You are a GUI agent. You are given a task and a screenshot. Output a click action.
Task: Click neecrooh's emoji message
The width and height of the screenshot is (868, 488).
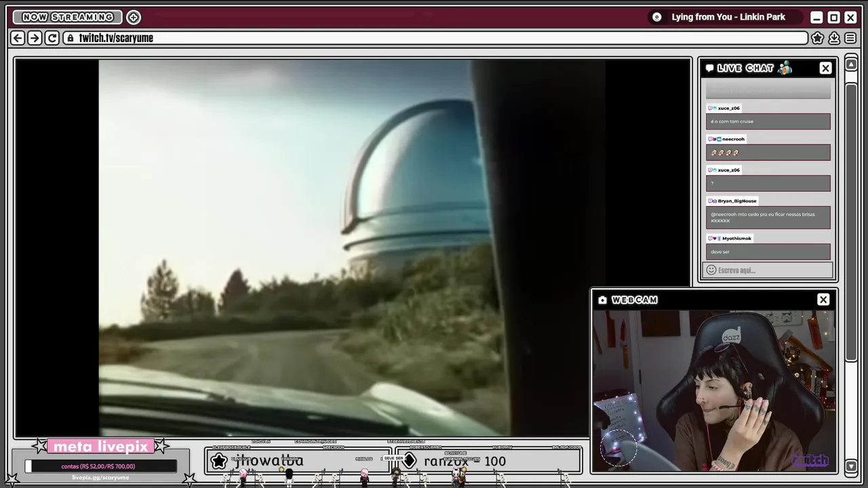click(768, 152)
